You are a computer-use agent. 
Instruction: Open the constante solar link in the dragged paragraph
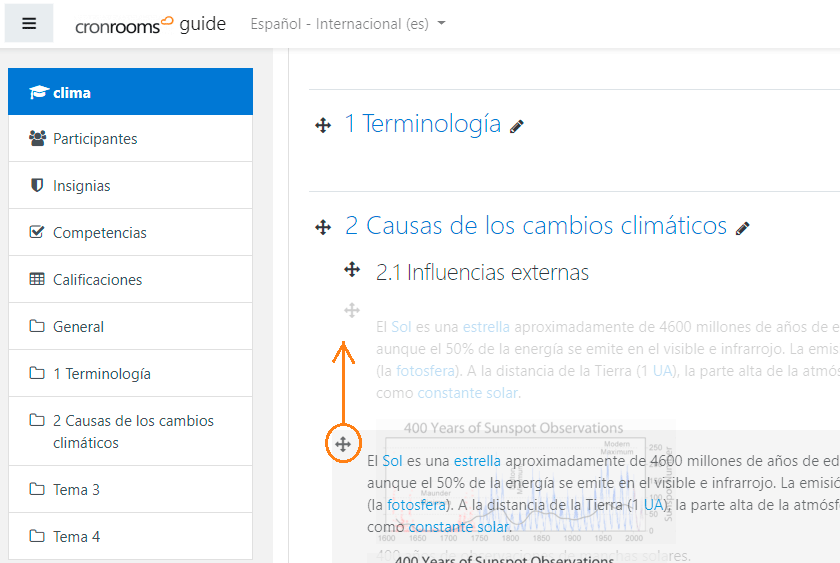point(459,527)
